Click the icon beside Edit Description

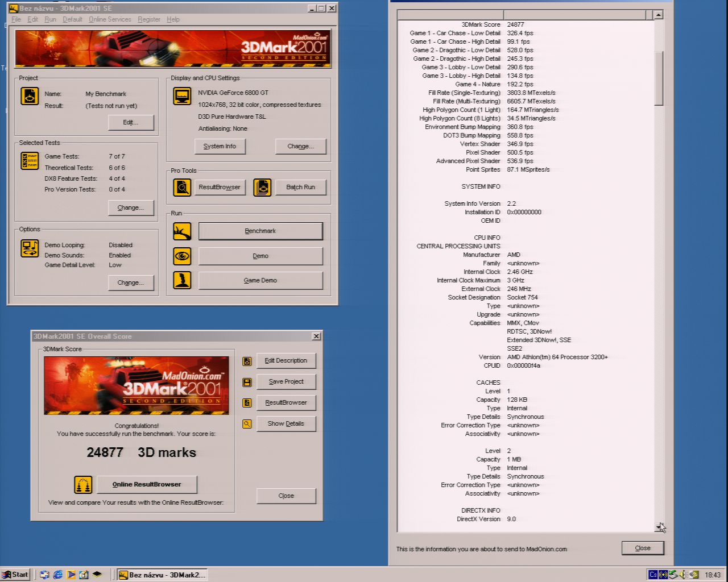(247, 361)
